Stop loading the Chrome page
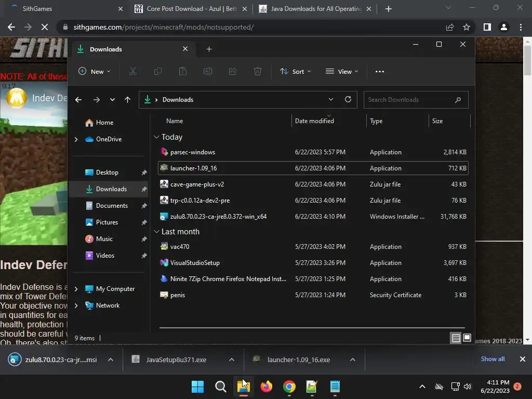 (x=45, y=27)
